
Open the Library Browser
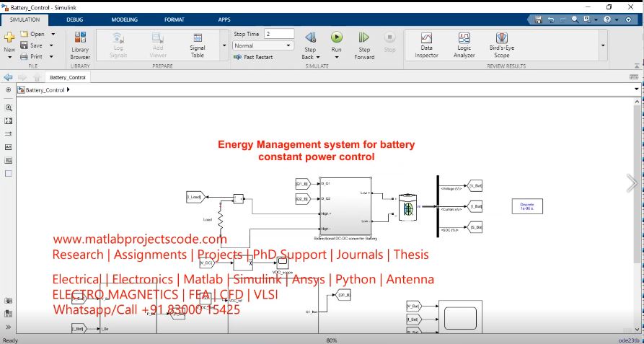[80, 45]
